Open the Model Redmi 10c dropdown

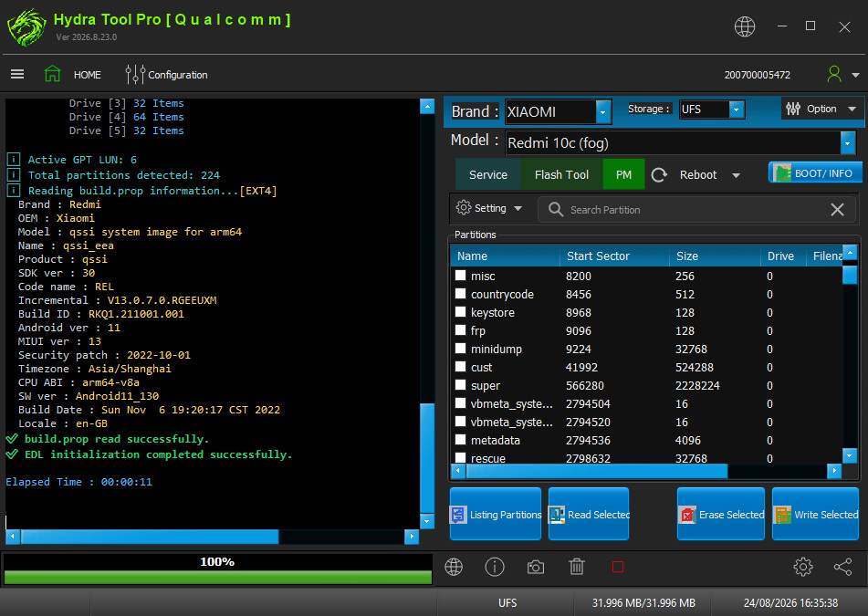coord(848,143)
